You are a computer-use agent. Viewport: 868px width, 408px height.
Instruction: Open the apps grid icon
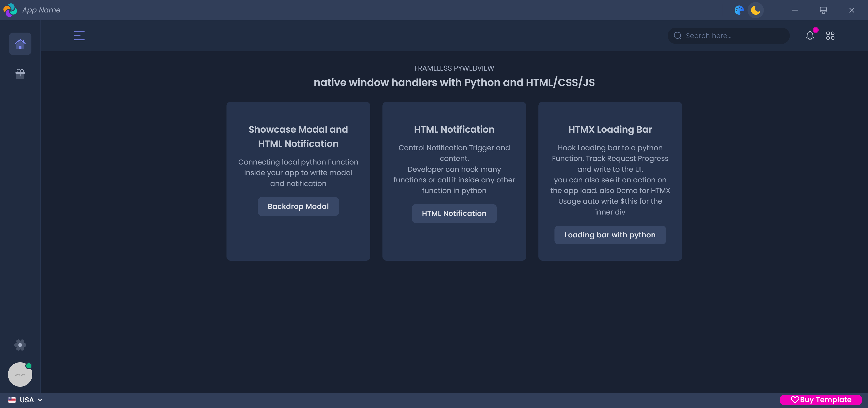(x=830, y=36)
